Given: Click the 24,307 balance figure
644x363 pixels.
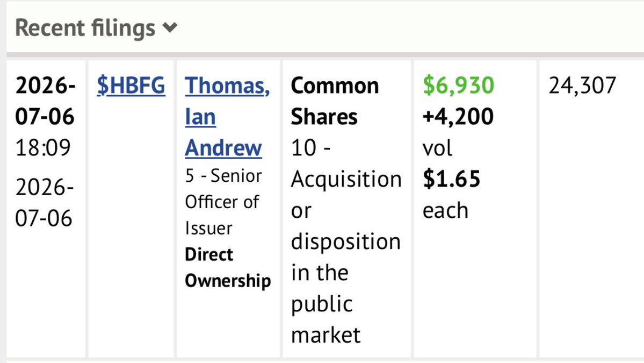Looking at the screenshot, I should [582, 86].
